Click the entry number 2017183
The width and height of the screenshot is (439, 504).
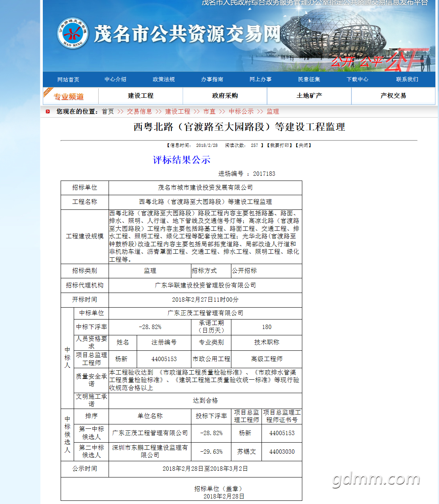264,174
